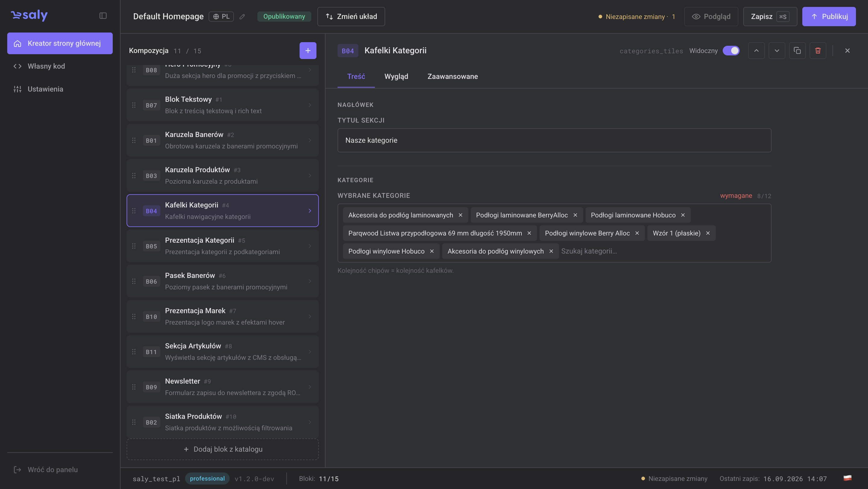This screenshot has width=868, height=489.
Task: Click Dodaj blok z katalogu
Action: tap(222, 449)
